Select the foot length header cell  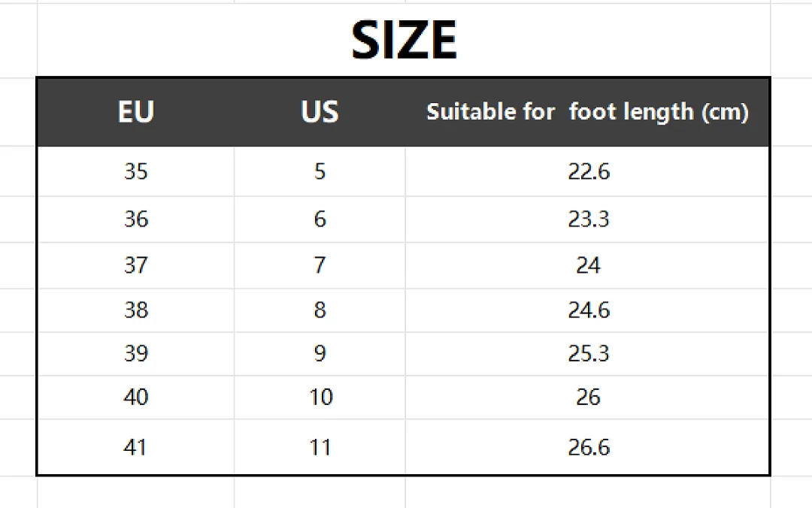click(x=587, y=112)
